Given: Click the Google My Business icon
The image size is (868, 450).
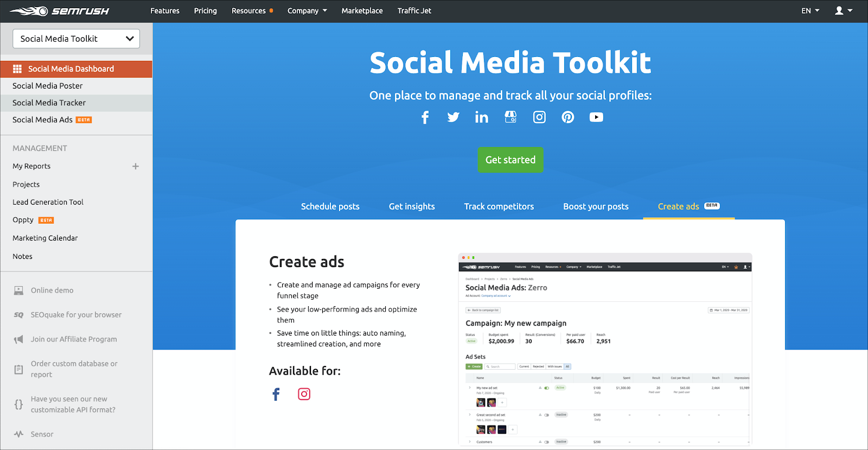Looking at the screenshot, I should [x=510, y=117].
